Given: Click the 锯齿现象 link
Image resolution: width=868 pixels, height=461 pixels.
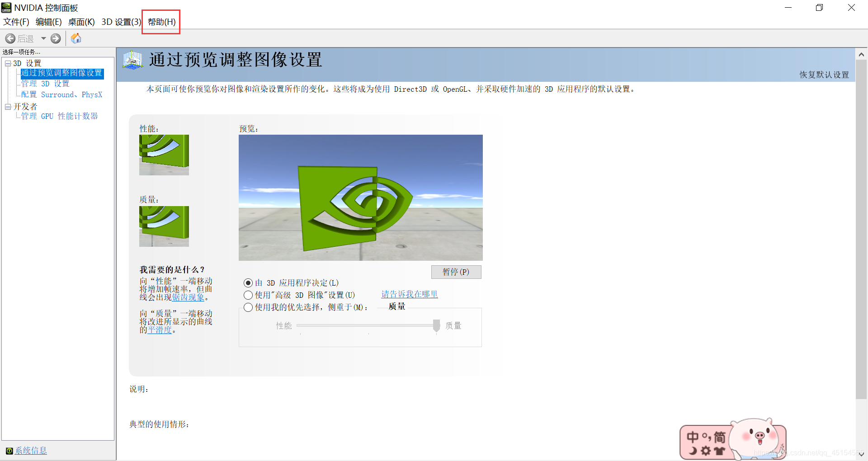Looking at the screenshot, I should (x=188, y=297).
